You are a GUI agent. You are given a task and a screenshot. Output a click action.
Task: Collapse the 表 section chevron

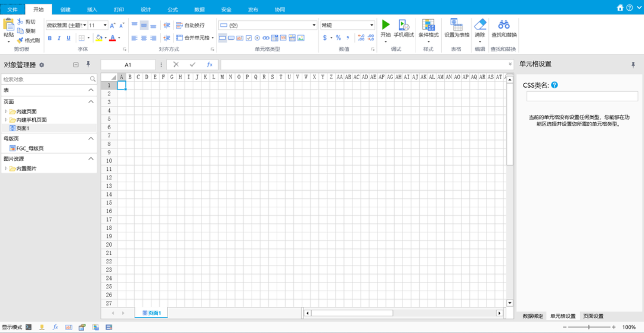[x=91, y=90]
